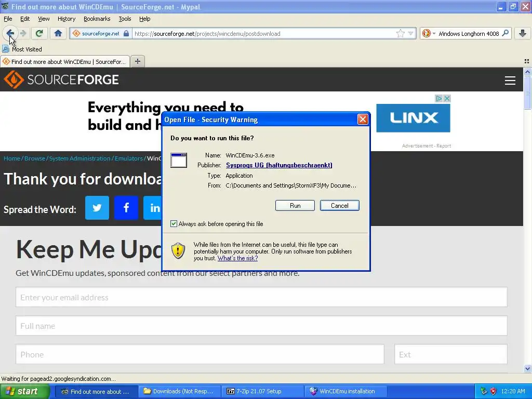Go back using the browser back arrow
Viewport: 532px width, 399px height.
click(x=10, y=33)
